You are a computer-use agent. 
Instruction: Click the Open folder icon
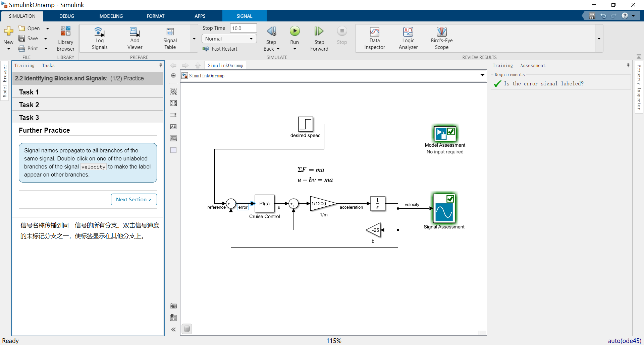point(22,28)
